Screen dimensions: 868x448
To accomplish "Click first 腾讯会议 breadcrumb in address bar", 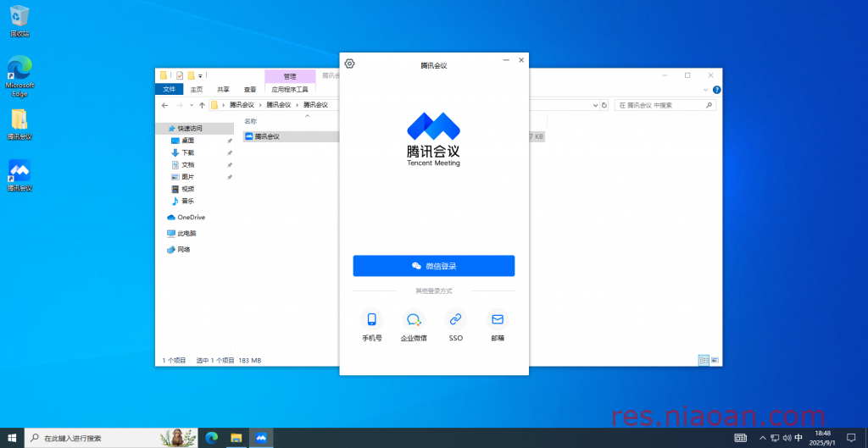I will coord(242,105).
